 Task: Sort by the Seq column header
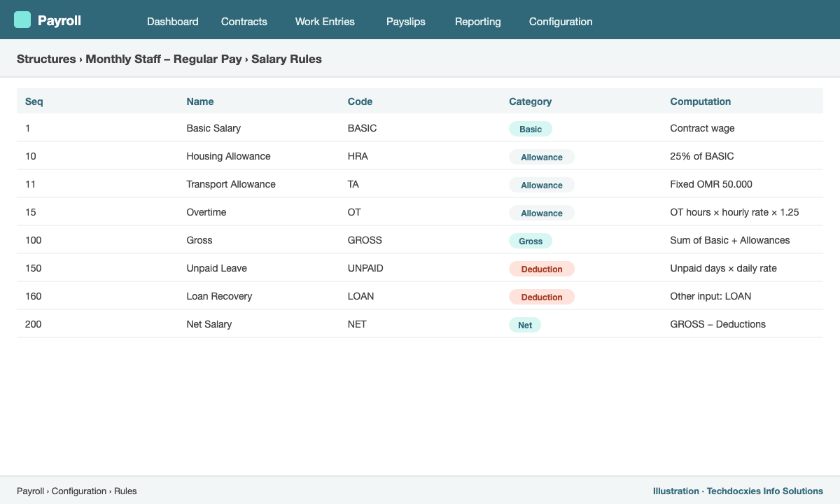pos(34,101)
